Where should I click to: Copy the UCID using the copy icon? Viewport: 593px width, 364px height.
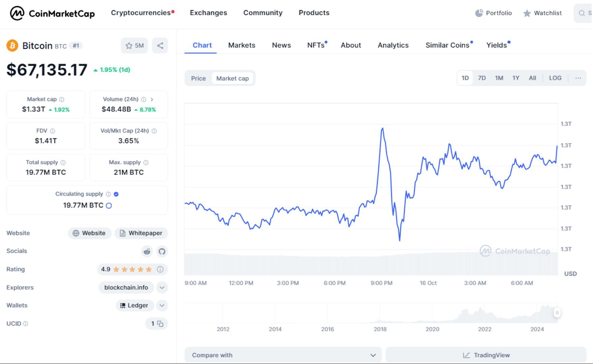coord(161,324)
